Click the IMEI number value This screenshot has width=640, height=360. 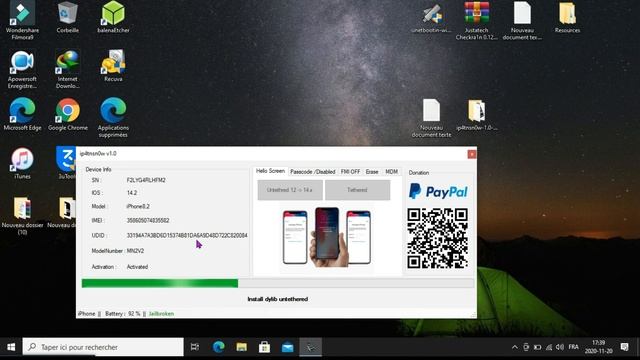point(148,220)
